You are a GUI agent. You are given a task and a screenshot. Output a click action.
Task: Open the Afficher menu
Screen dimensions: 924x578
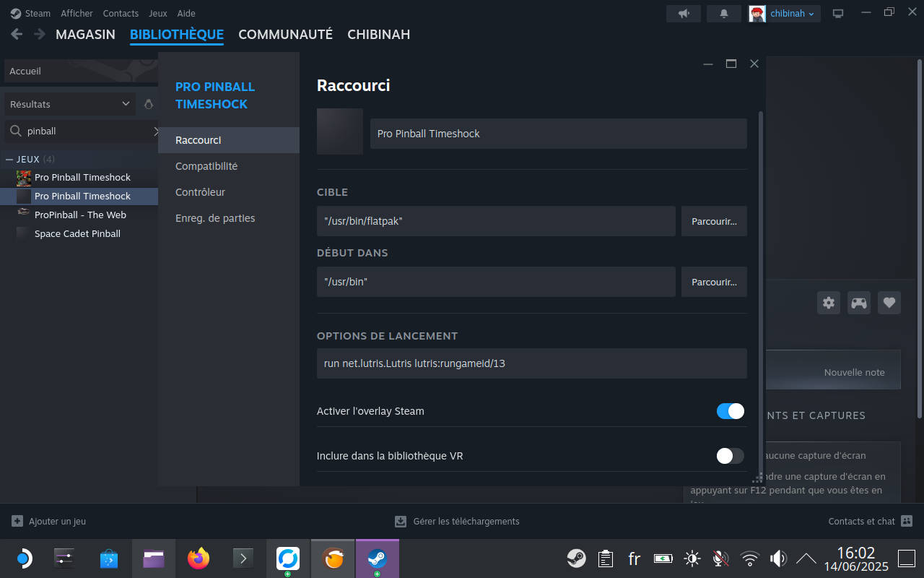(77, 13)
